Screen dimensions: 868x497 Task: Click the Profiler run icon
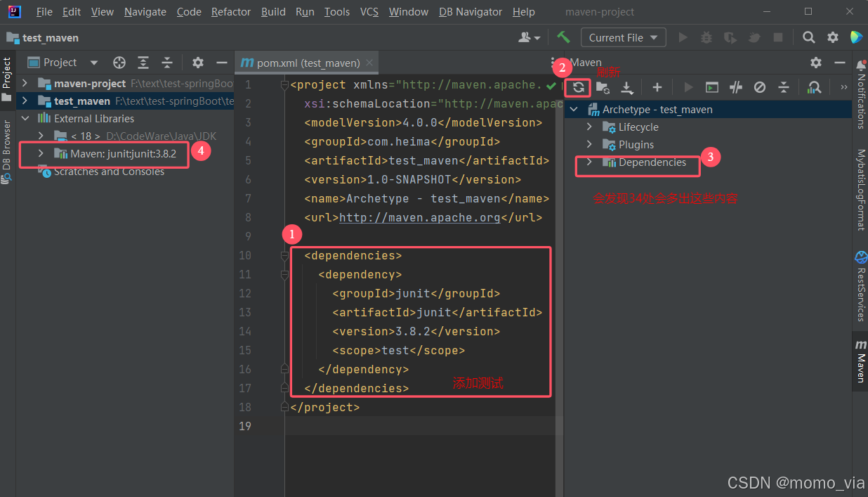(x=754, y=37)
